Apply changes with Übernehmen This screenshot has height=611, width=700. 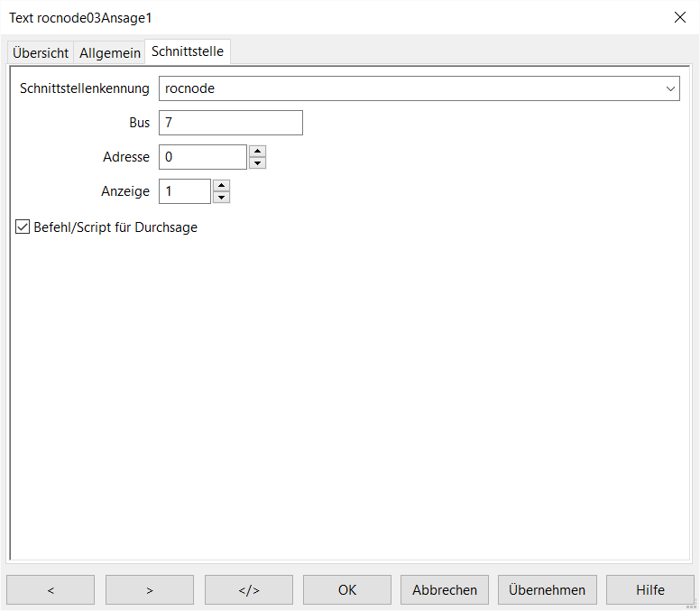click(x=547, y=590)
